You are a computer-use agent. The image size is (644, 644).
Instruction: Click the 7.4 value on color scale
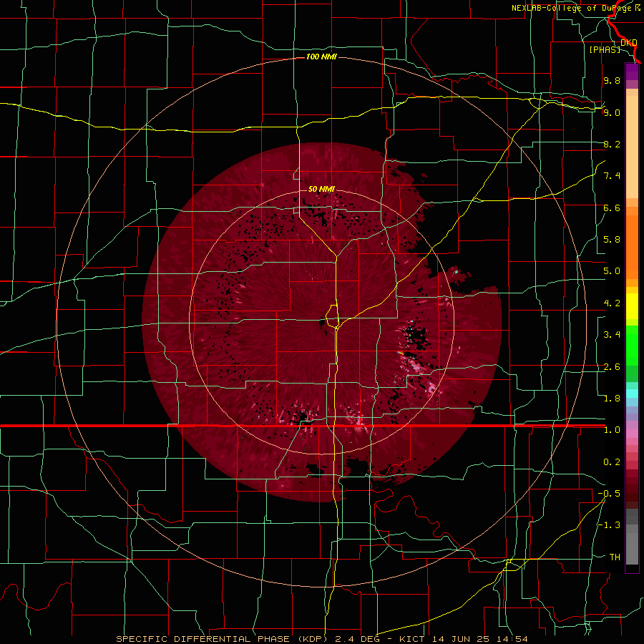[x=612, y=176]
